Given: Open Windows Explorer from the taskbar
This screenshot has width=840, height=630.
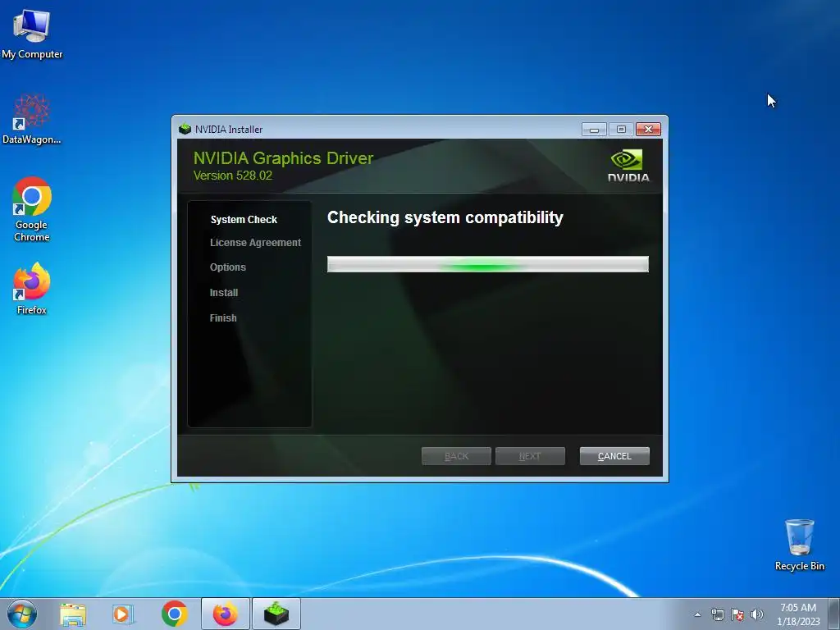Looking at the screenshot, I should click(73, 614).
